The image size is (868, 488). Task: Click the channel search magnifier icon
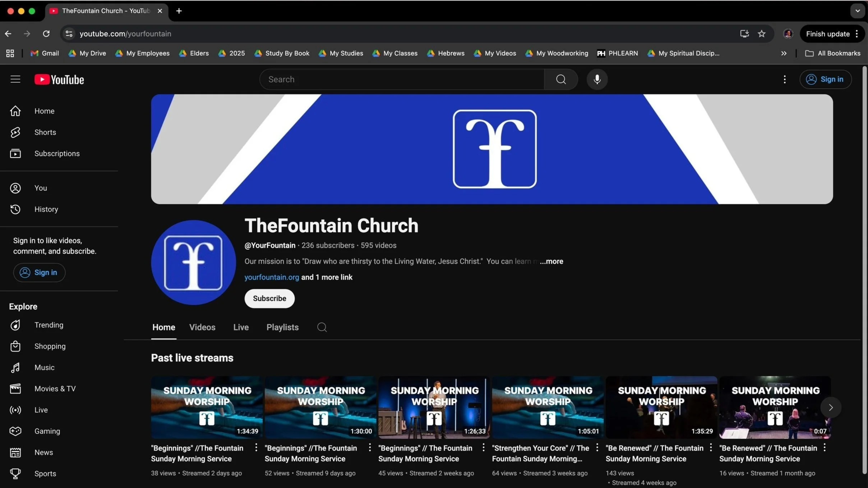(x=322, y=327)
